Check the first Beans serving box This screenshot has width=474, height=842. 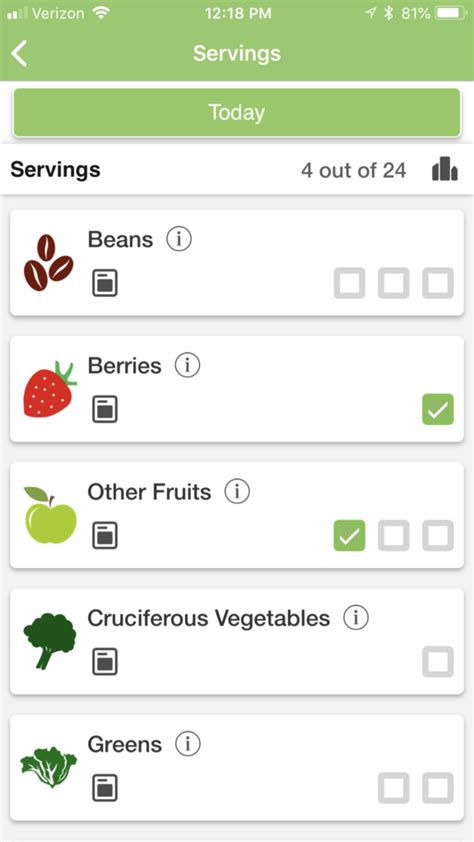[349, 283]
